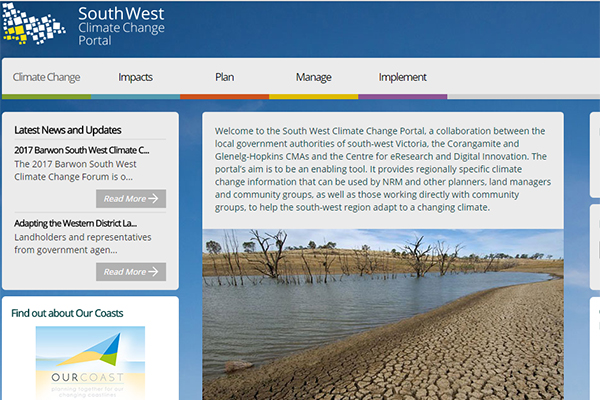Select the Plan menu tab
Image resolution: width=600 pixels, height=400 pixels.
225,77
